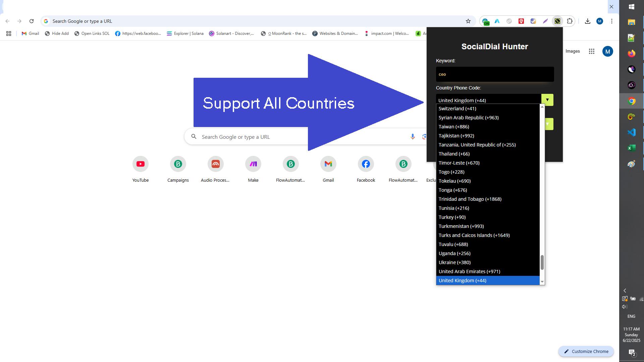The image size is (644, 362).
Task: Reload the page using refresh icon
Action: click(x=32, y=21)
